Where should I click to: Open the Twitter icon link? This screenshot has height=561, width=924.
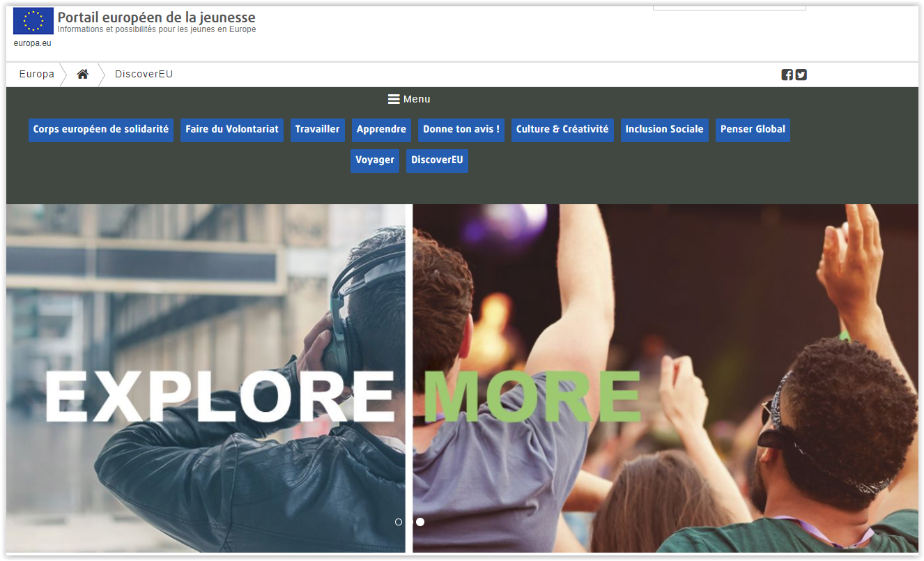click(x=801, y=75)
